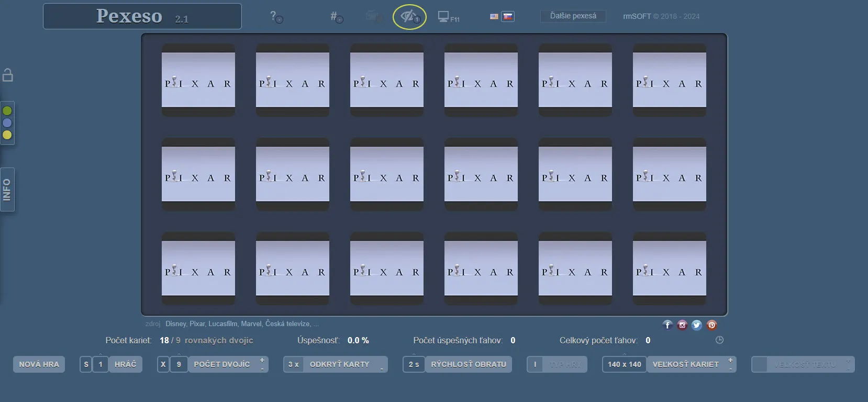Viewport: 868px width, 402px height.
Task: Open the Ďalšie pexesá menu
Action: pyautogui.click(x=573, y=16)
